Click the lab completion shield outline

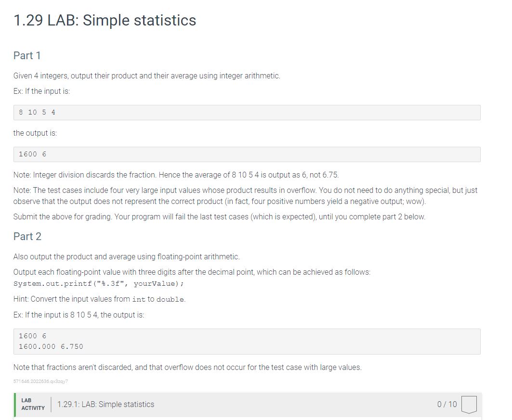coord(469,405)
